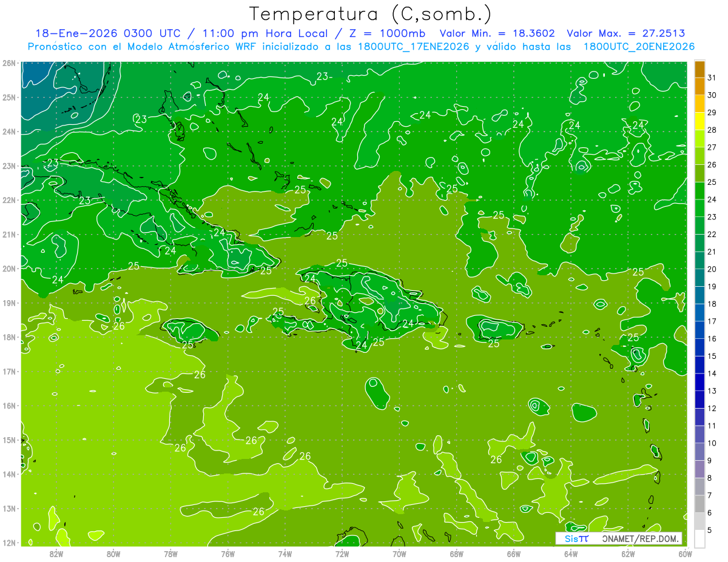
Task: Click the longitude axis label "64W"
Action: [571, 554]
